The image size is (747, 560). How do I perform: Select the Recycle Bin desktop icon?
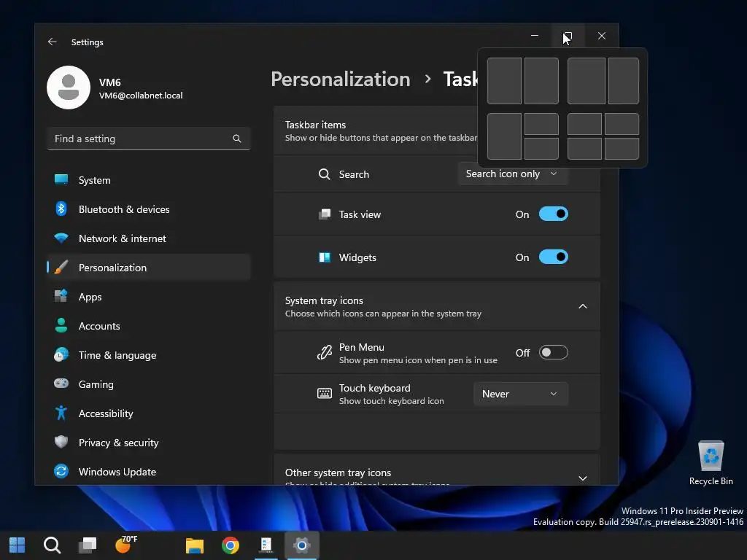(711, 462)
